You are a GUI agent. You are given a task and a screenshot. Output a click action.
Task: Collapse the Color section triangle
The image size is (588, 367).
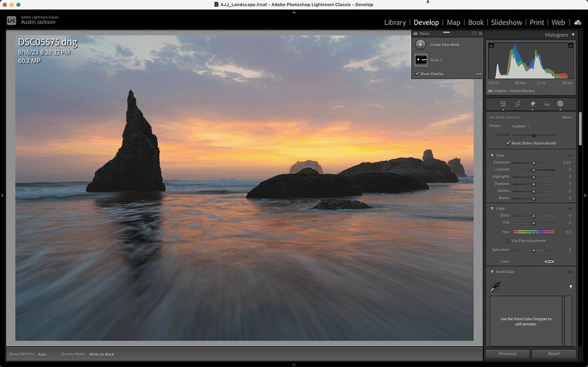(492, 208)
